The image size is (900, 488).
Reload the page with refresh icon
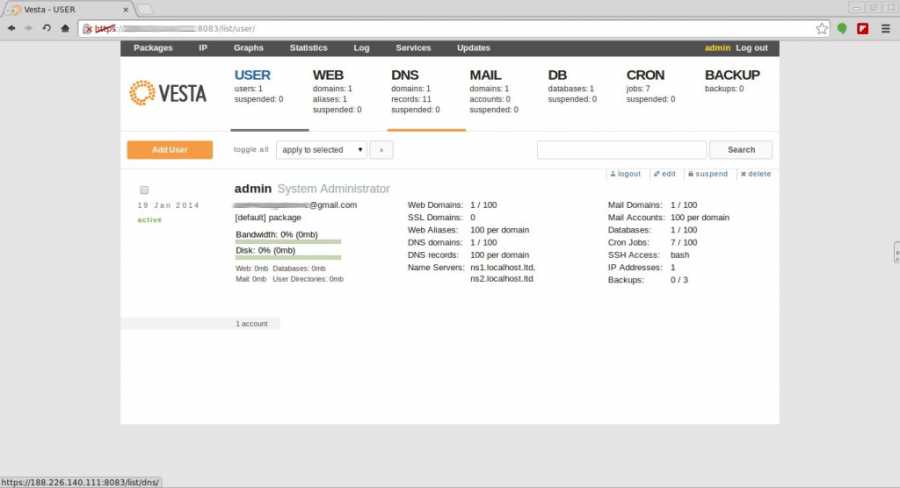pos(46,28)
